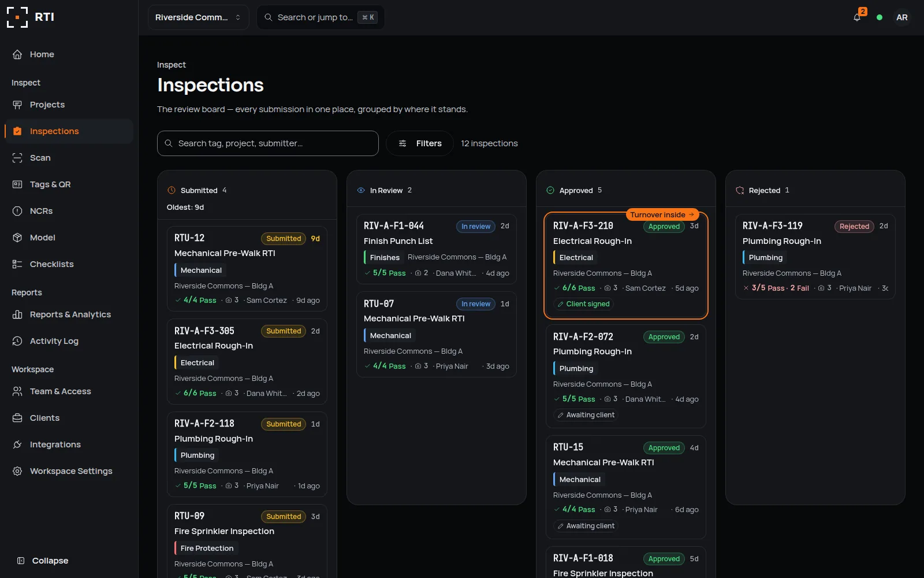Click the RTU-09 card title

point(189,516)
